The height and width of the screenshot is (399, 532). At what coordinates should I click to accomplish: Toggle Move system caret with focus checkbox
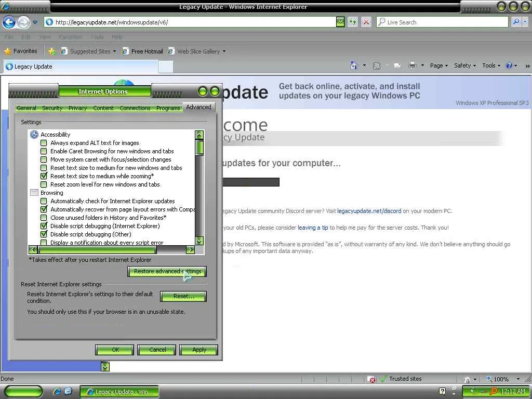[44, 159]
